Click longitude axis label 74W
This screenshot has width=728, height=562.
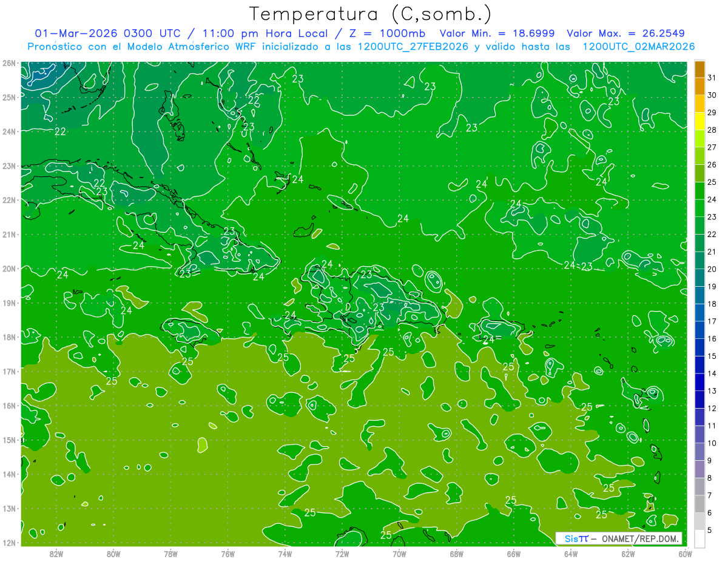pyautogui.click(x=285, y=554)
